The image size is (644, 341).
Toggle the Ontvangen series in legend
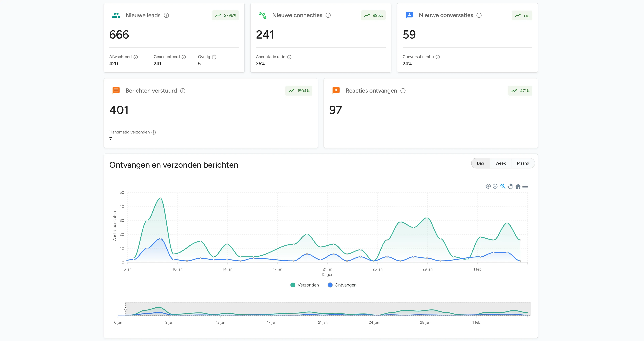point(342,285)
